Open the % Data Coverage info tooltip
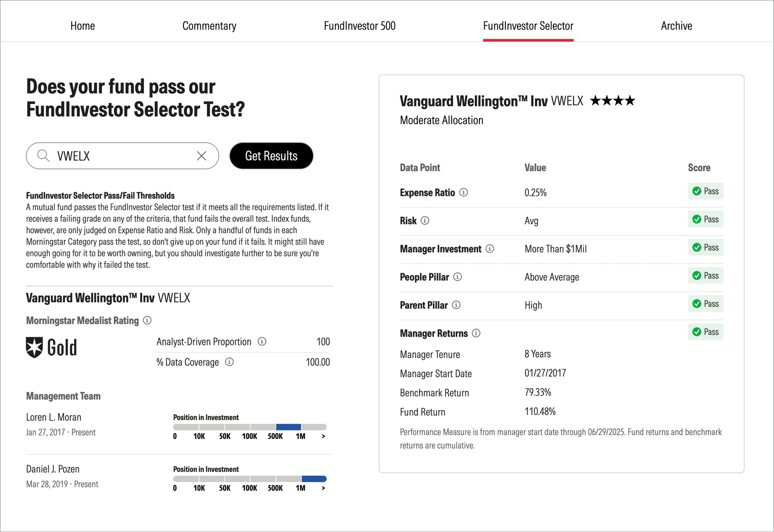Screen dimensions: 774x532 coord(229,362)
